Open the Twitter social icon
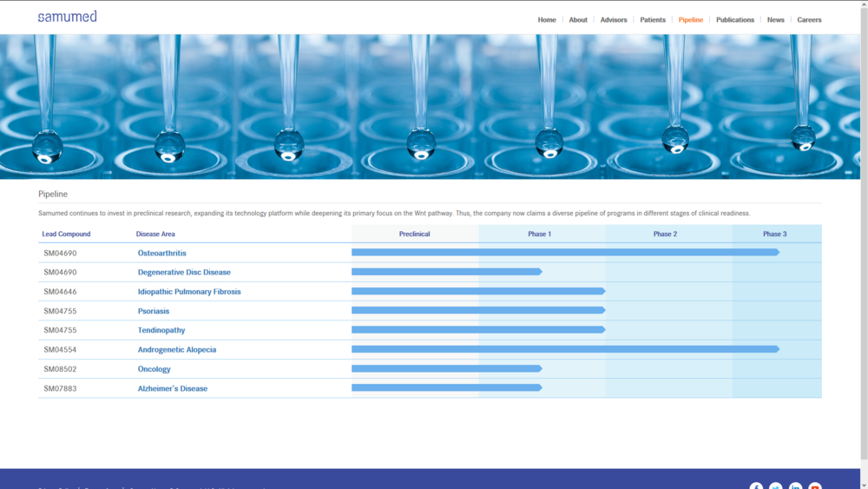 [776, 486]
